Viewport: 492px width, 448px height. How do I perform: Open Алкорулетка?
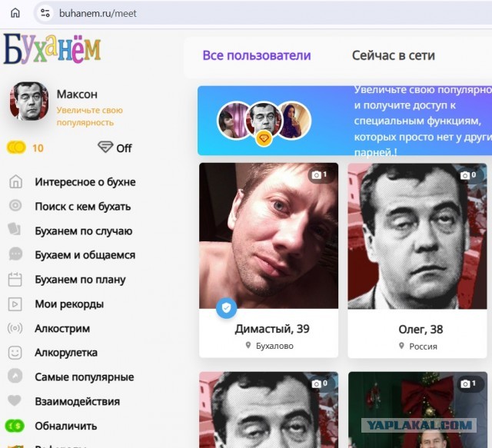click(66, 353)
